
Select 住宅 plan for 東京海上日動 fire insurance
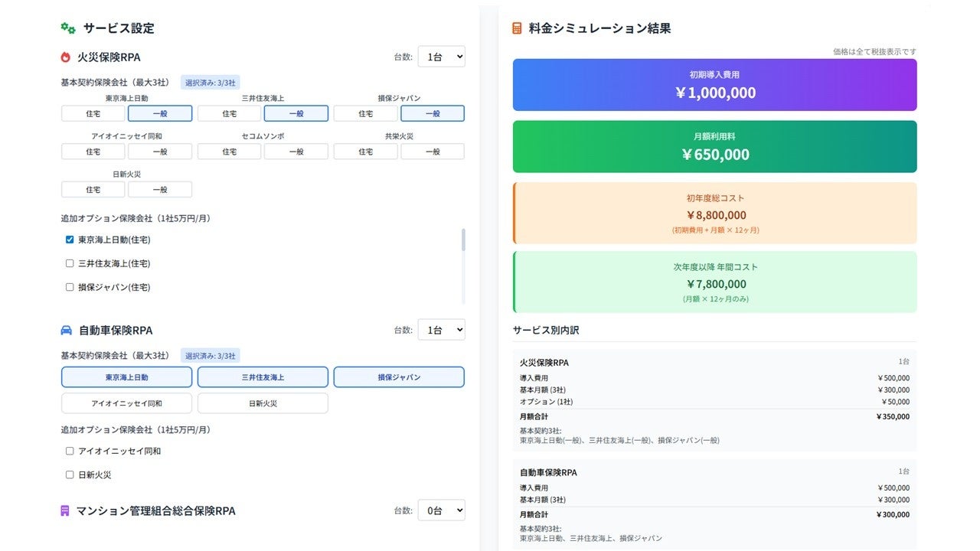(x=93, y=113)
